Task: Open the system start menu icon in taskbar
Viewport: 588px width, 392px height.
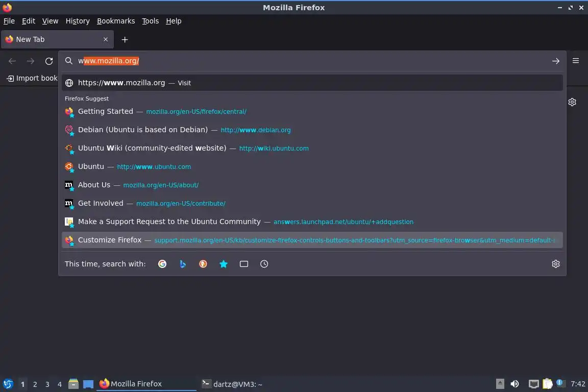Action: [x=8, y=384]
